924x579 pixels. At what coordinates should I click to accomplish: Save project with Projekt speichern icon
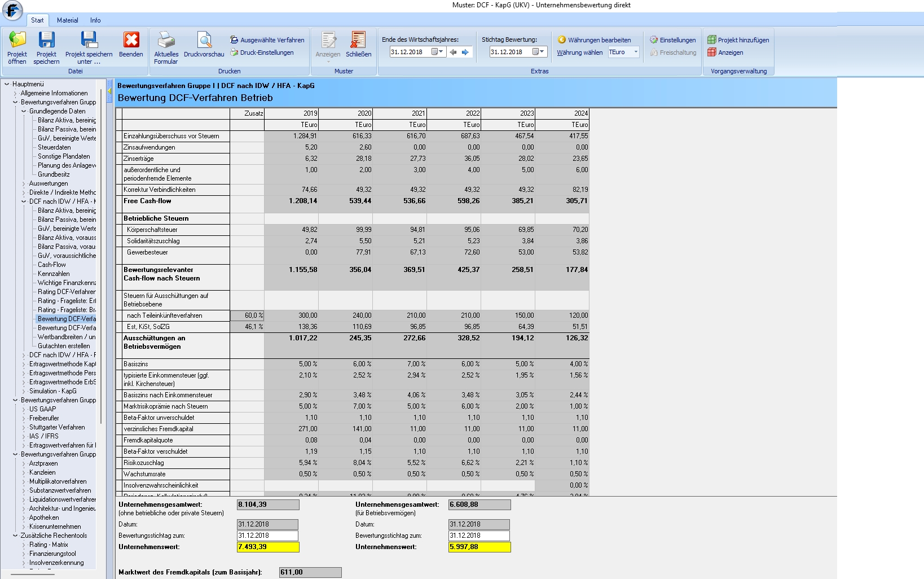pyautogui.click(x=46, y=41)
